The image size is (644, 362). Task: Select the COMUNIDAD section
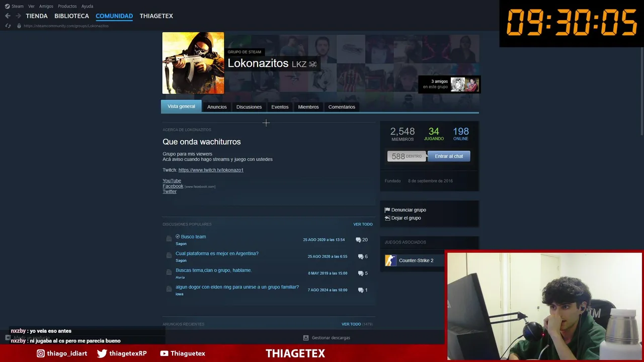pos(114,16)
